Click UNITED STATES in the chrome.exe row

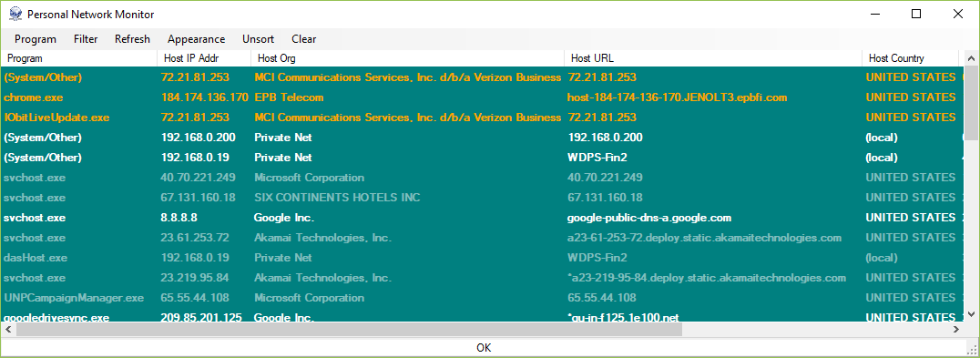pos(911,97)
